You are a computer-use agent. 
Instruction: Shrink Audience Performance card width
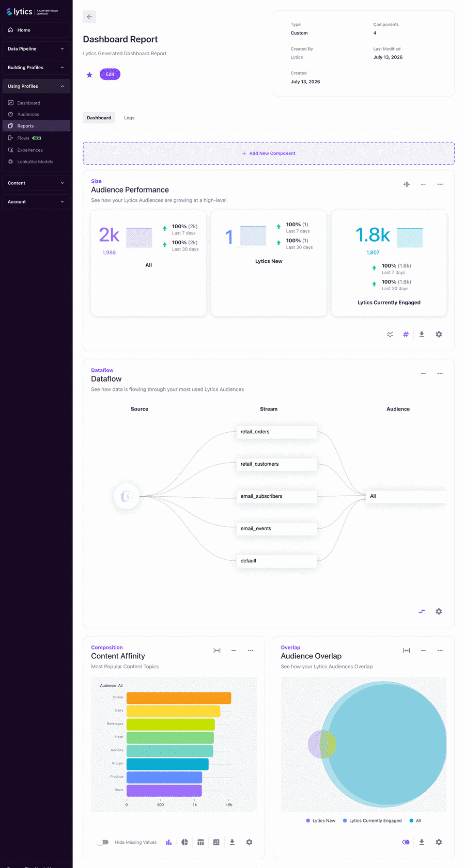click(407, 184)
